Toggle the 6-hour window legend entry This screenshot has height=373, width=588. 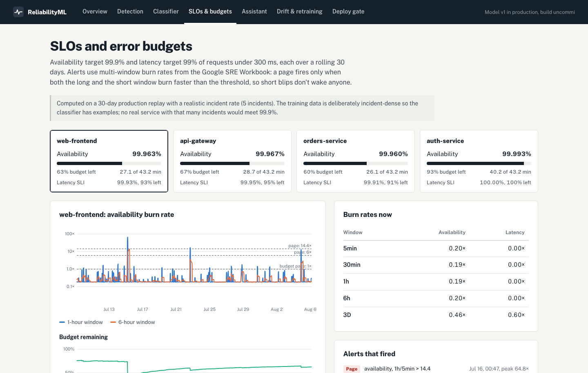132,322
